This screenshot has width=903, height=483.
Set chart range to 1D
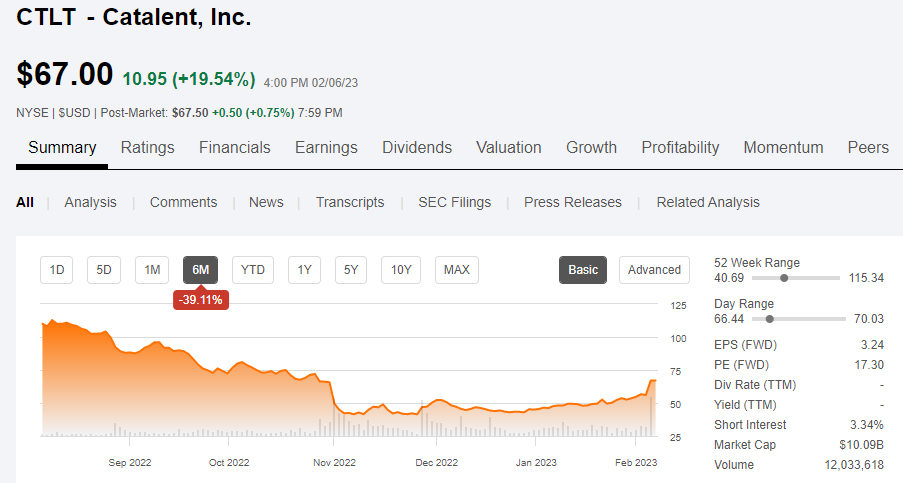tap(57, 270)
